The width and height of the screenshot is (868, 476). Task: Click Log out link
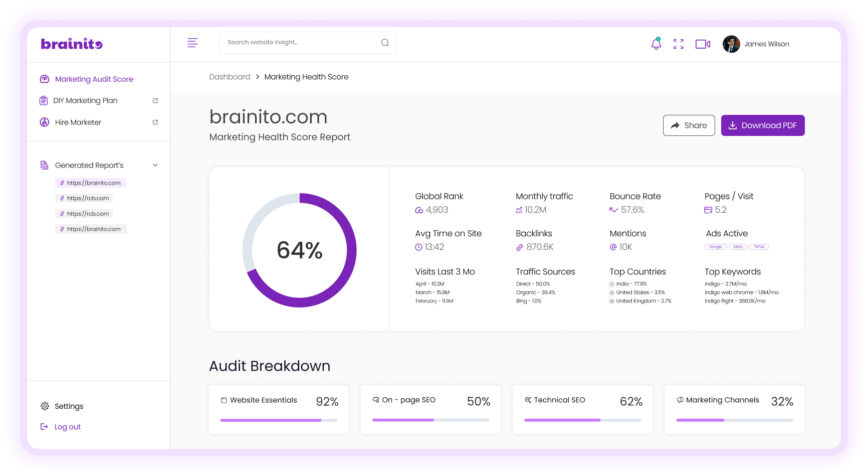[x=68, y=427]
